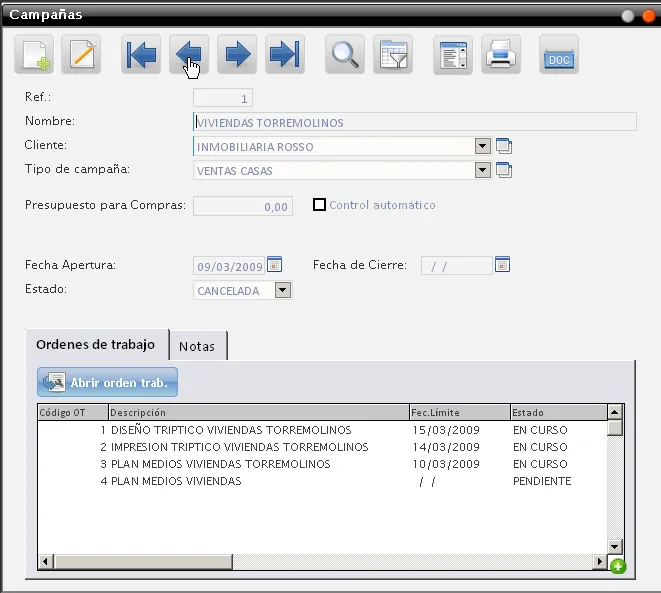Sort by Descripción column header
Screen dimensions: 661x593
pyautogui.click(x=259, y=412)
